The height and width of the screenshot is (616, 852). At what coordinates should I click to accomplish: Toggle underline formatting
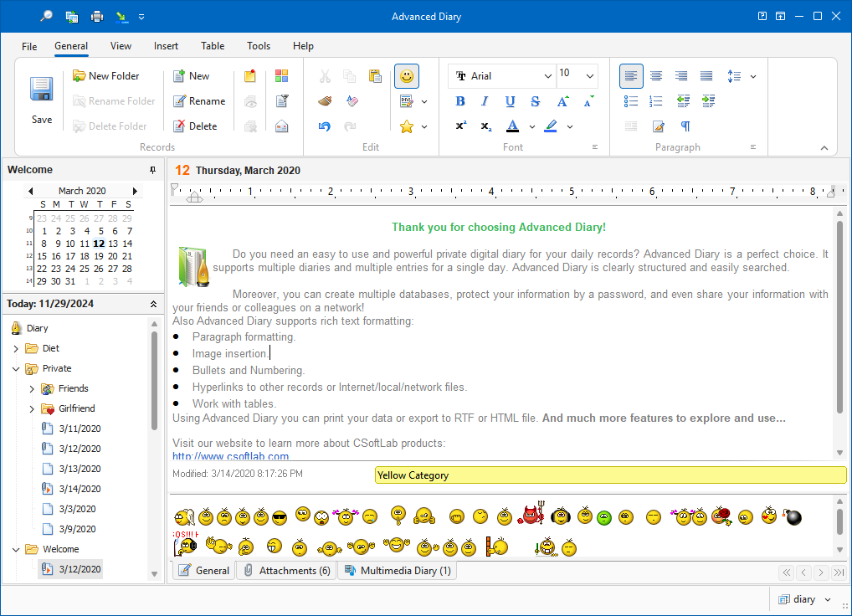click(510, 101)
